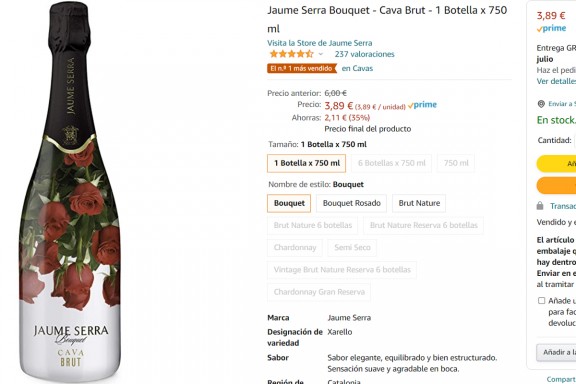Select the Bouquet style option
Viewport: 576px width, 384px height.
click(x=289, y=203)
